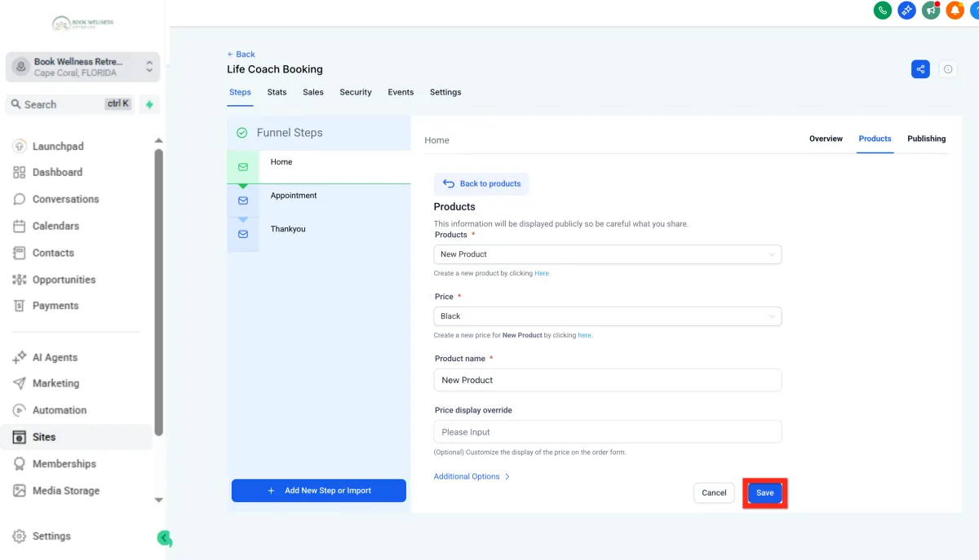Open the Sales tab

tap(313, 92)
